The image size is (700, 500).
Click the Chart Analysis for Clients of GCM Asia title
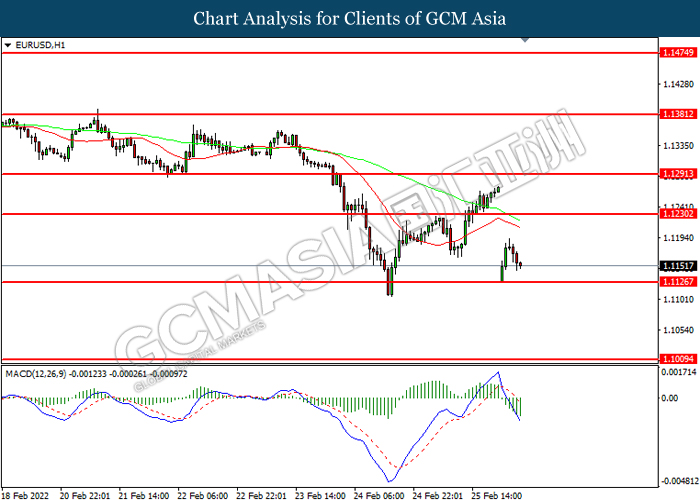coord(350,19)
